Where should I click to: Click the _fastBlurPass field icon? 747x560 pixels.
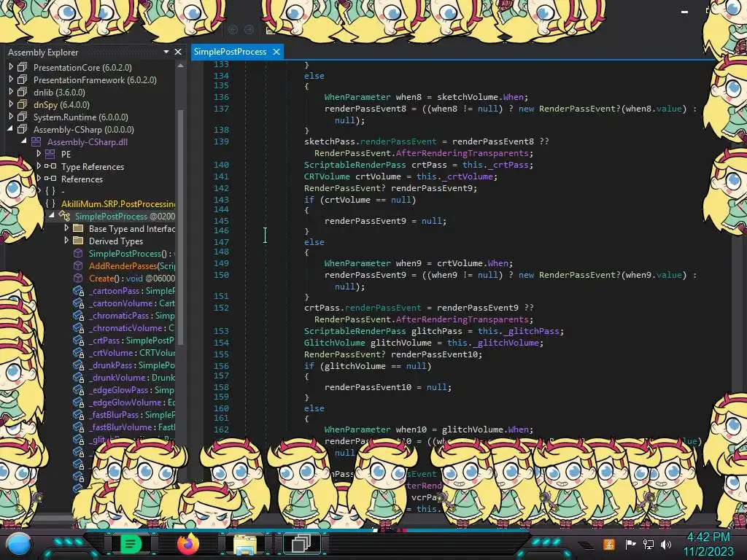coord(78,414)
